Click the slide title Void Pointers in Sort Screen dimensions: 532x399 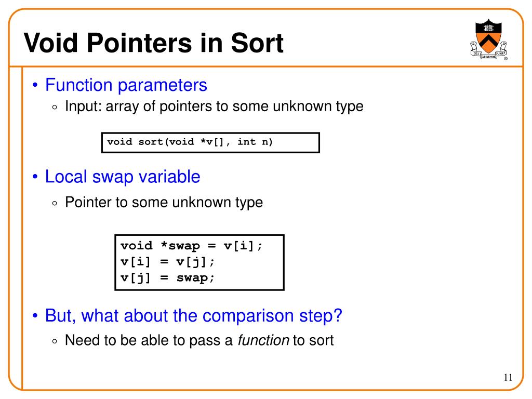154,43
